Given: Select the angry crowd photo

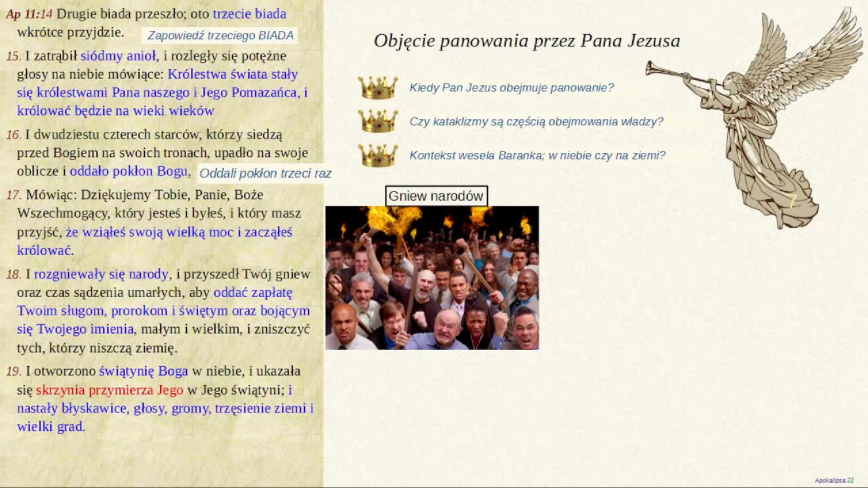Looking at the screenshot, I should click(x=432, y=278).
